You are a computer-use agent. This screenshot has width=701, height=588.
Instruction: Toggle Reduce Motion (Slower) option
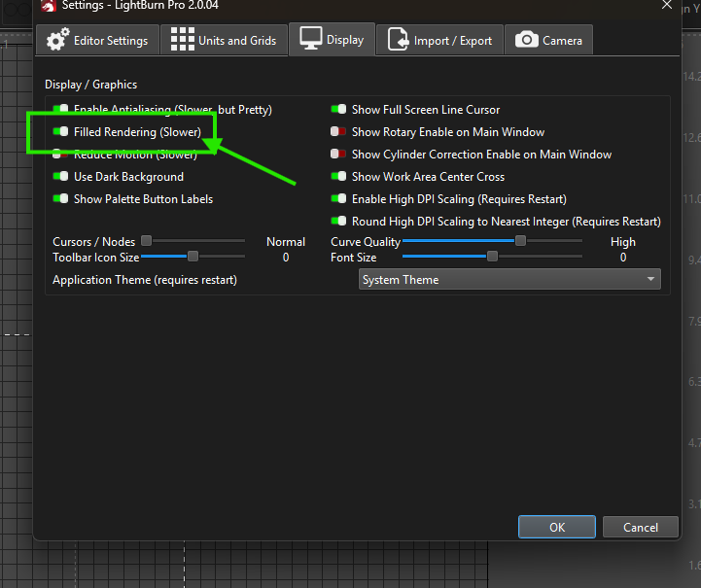pyautogui.click(x=61, y=155)
